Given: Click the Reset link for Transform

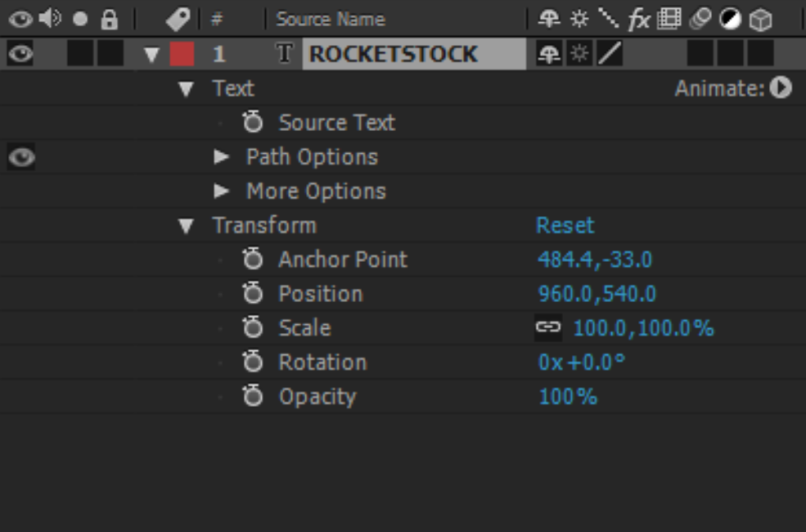Looking at the screenshot, I should pos(565,225).
